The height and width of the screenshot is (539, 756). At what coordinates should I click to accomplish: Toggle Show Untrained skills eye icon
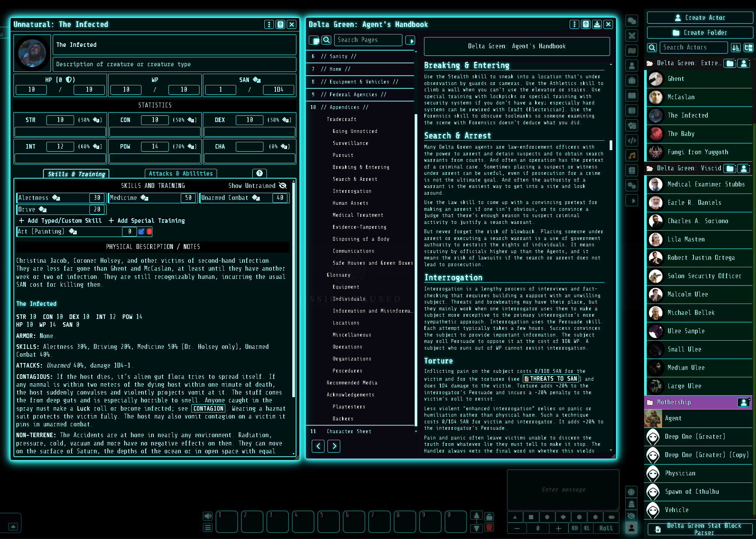pyautogui.click(x=283, y=186)
